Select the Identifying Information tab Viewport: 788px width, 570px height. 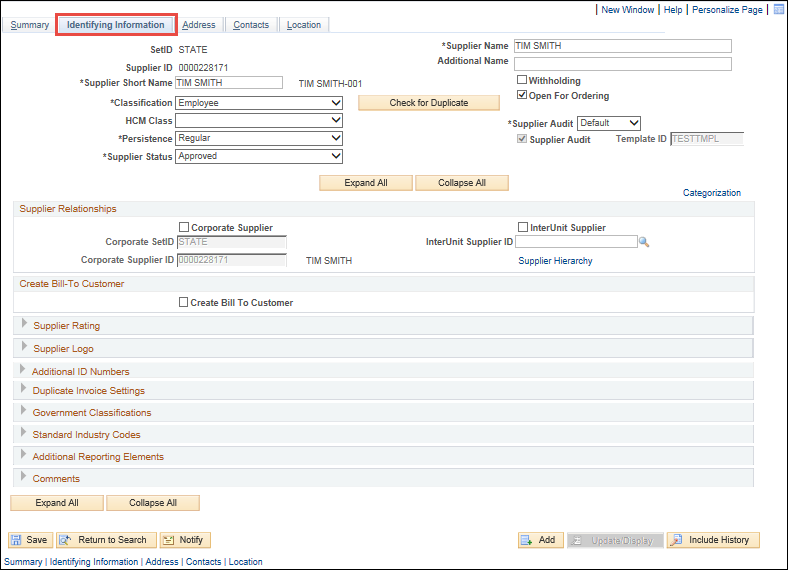pyautogui.click(x=116, y=25)
